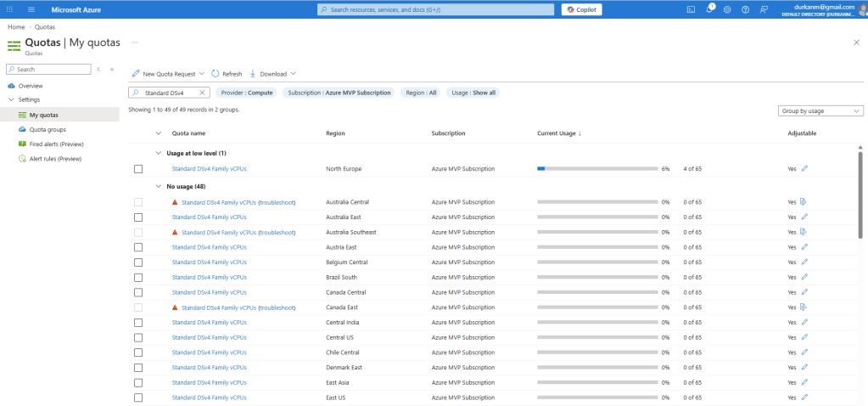Click edit pencil icon for North Europe quota
Viewport: 868px width, 406px height.
tap(804, 169)
